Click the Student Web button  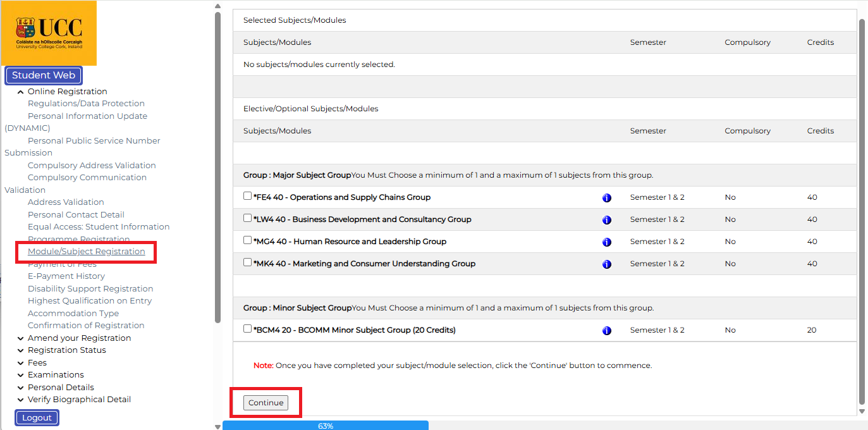44,75
